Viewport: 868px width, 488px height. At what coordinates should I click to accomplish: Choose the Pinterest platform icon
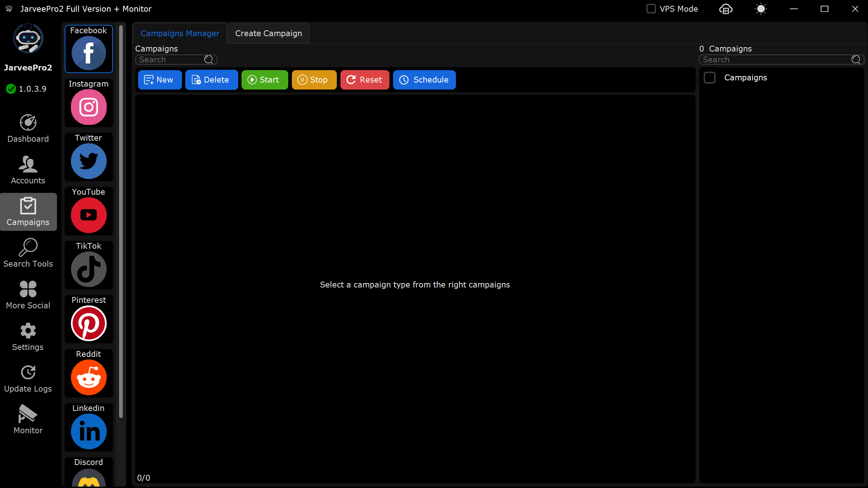tap(89, 319)
